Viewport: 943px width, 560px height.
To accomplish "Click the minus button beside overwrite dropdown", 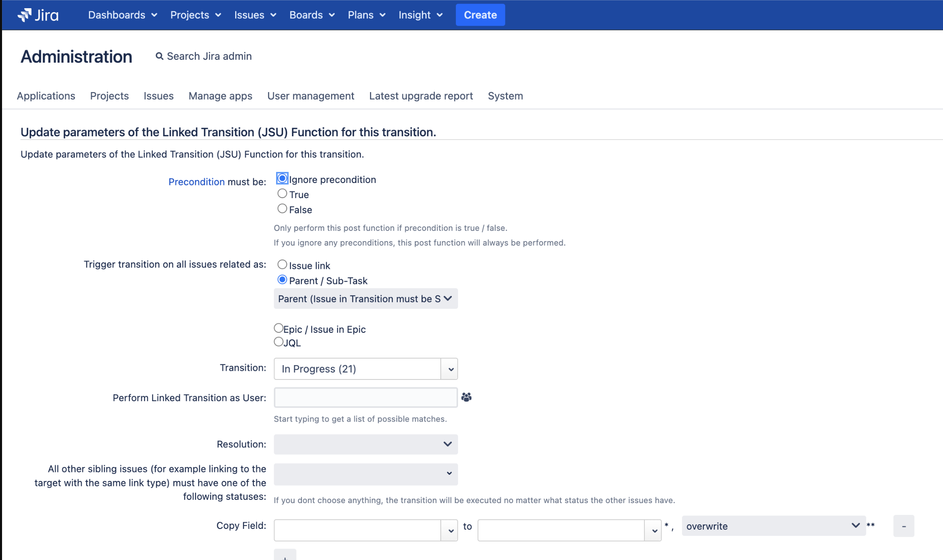I will point(903,526).
